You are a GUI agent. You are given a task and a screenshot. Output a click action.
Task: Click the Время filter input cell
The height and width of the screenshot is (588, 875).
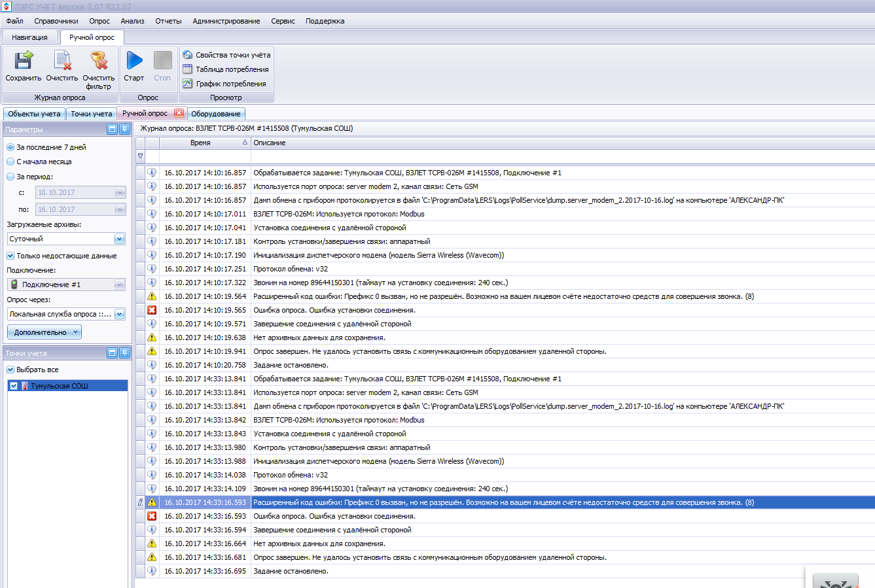205,156
